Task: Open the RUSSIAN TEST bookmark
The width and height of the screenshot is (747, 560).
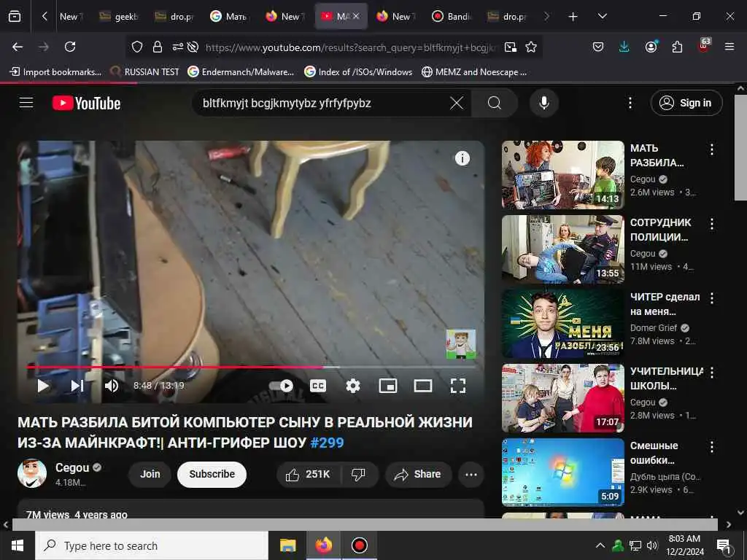Action: click(144, 72)
